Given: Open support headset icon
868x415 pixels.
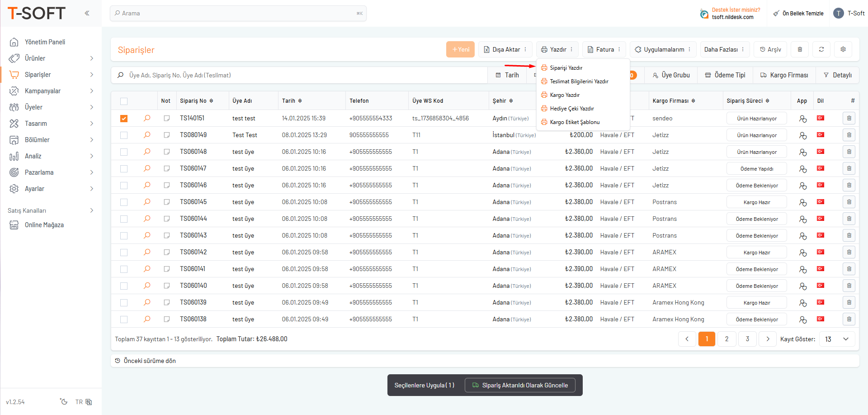Looking at the screenshot, I should (x=704, y=14).
